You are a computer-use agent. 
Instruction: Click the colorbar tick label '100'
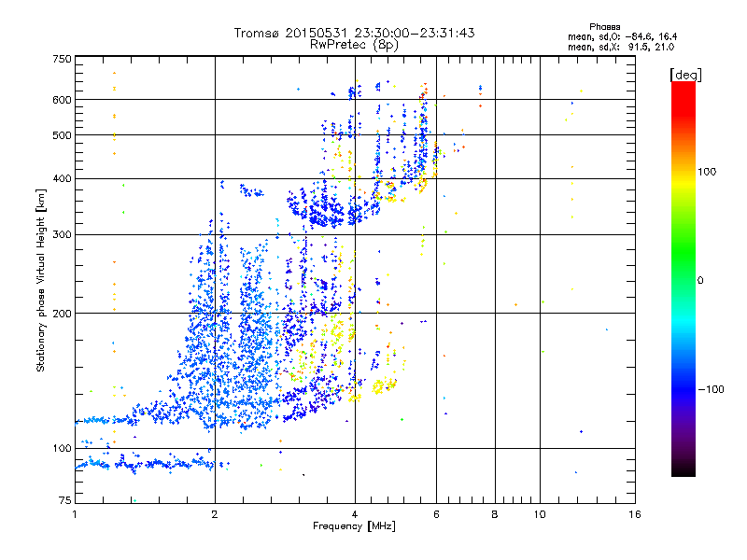coord(707,172)
